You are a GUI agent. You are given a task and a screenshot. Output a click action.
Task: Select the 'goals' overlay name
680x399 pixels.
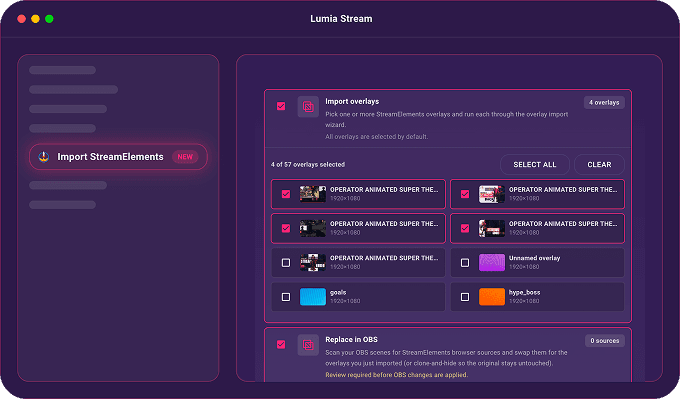(x=338, y=292)
